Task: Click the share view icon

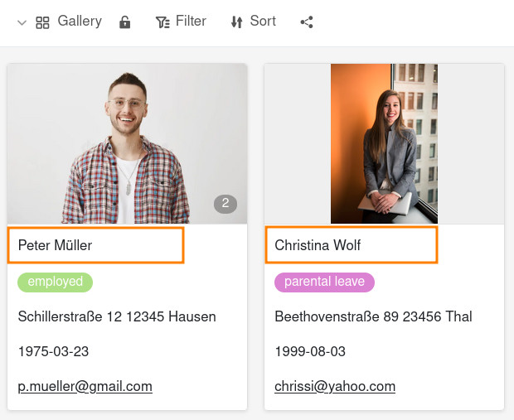Action: [307, 22]
